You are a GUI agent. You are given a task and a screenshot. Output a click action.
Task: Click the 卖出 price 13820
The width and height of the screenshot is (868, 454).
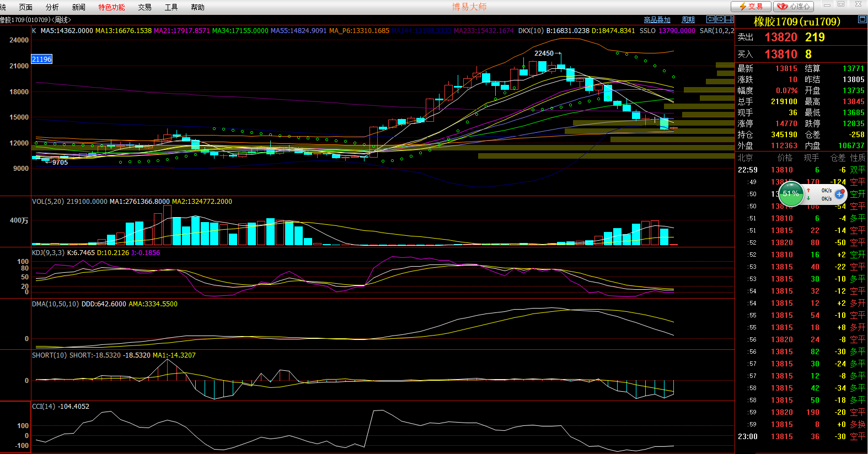tap(781, 37)
